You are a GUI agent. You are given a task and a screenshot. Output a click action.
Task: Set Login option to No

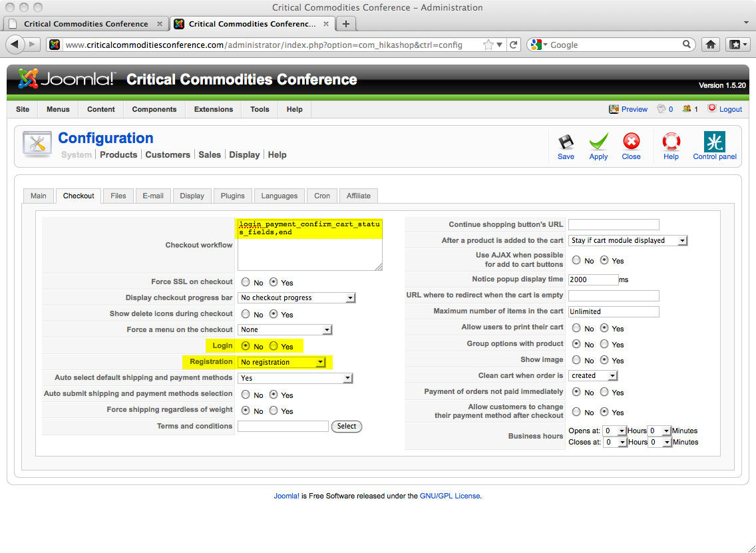tap(246, 345)
